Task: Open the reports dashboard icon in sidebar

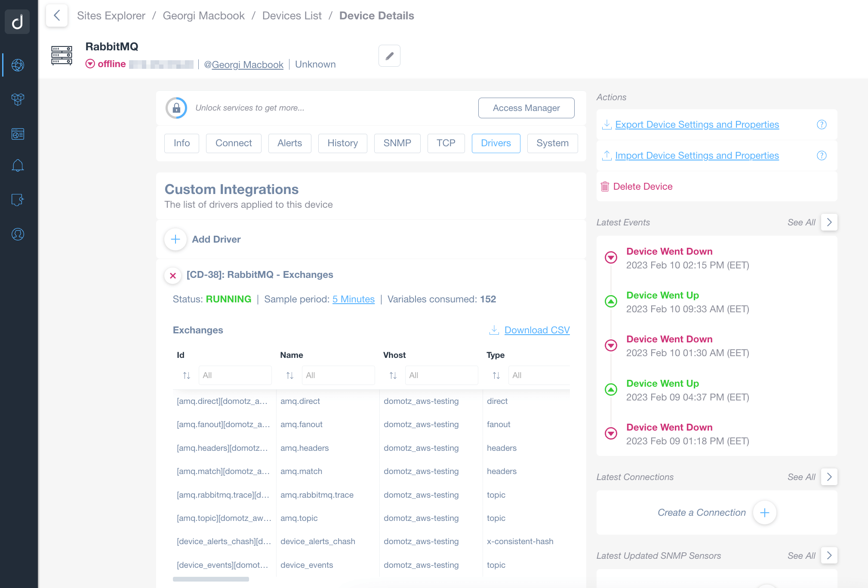Action: click(x=17, y=134)
